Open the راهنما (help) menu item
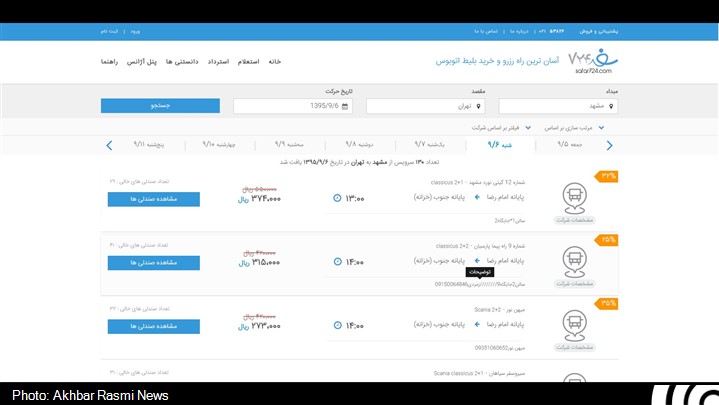The image size is (719, 405). click(109, 62)
